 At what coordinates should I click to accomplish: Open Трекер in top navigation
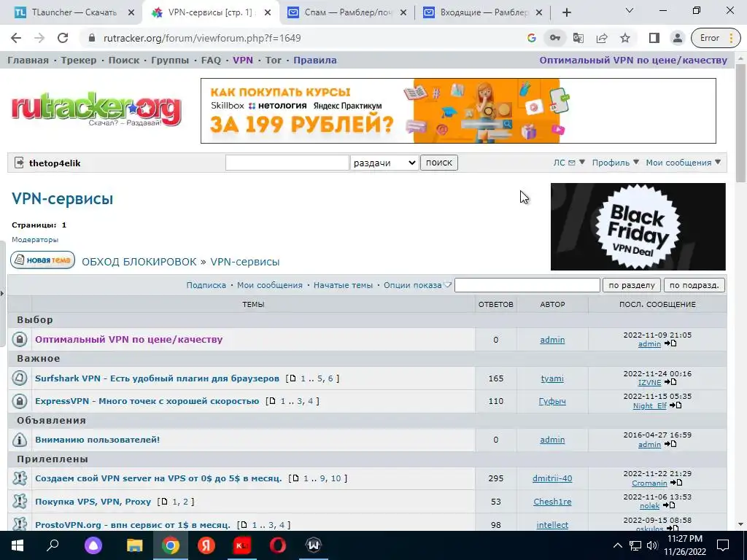pos(79,60)
